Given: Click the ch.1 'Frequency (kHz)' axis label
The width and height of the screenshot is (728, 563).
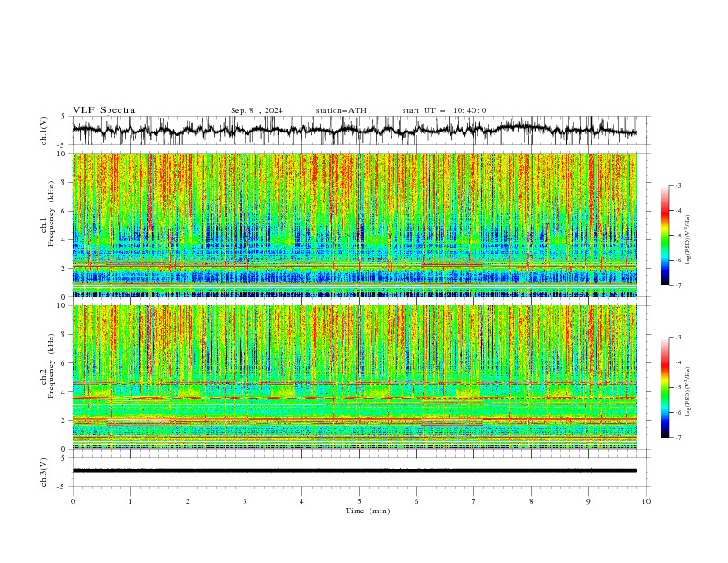Looking at the screenshot, I should point(51,213).
